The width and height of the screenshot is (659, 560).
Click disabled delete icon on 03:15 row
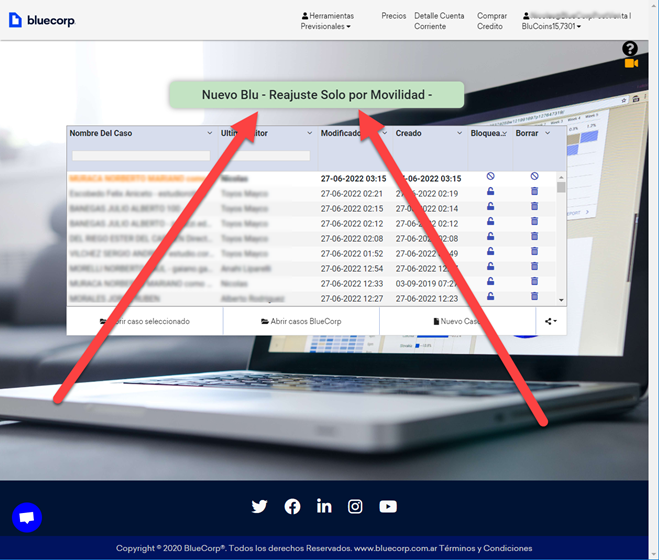(534, 176)
